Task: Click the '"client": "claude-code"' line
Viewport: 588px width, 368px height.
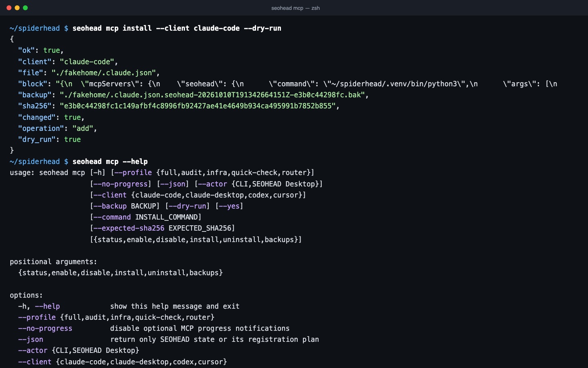Action: [68, 62]
